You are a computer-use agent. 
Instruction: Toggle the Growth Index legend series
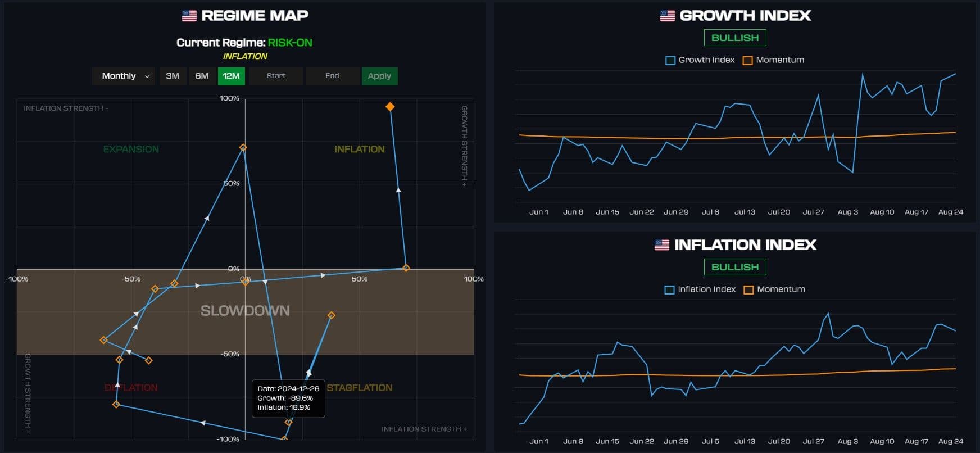[700, 60]
